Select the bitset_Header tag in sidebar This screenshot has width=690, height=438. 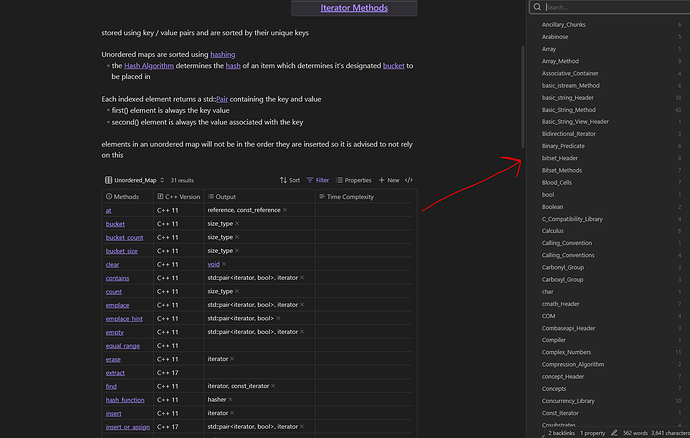pos(560,158)
